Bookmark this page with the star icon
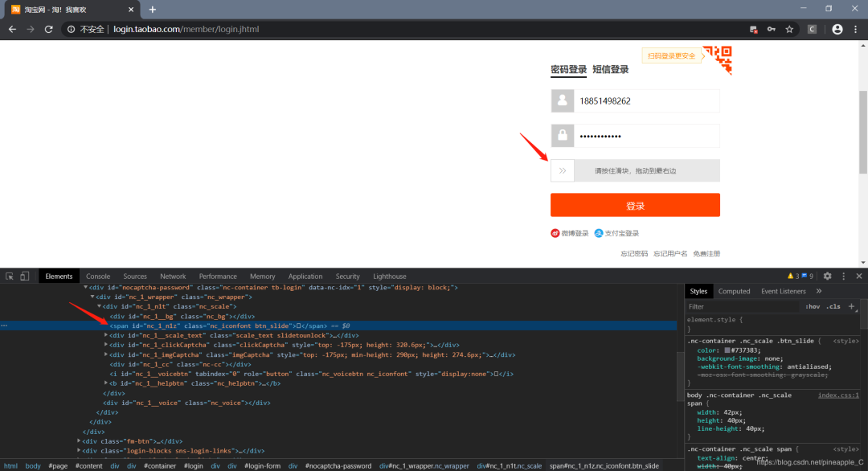The height and width of the screenshot is (471, 868). [789, 30]
